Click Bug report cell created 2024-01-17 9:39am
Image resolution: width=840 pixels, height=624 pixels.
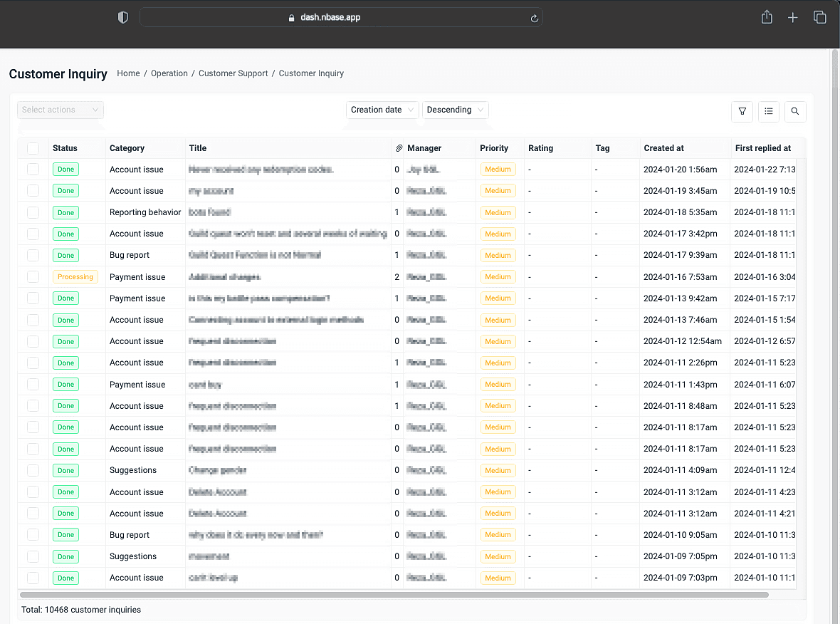(130, 255)
